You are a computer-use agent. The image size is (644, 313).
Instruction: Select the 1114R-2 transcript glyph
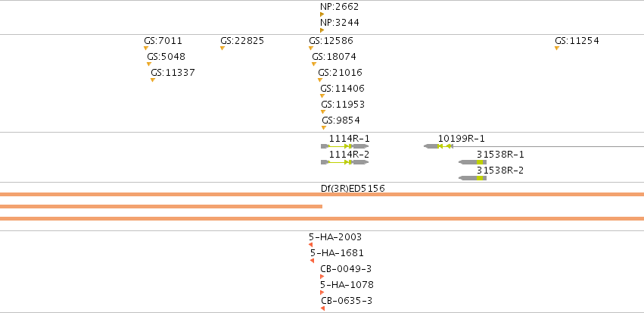pos(344,162)
